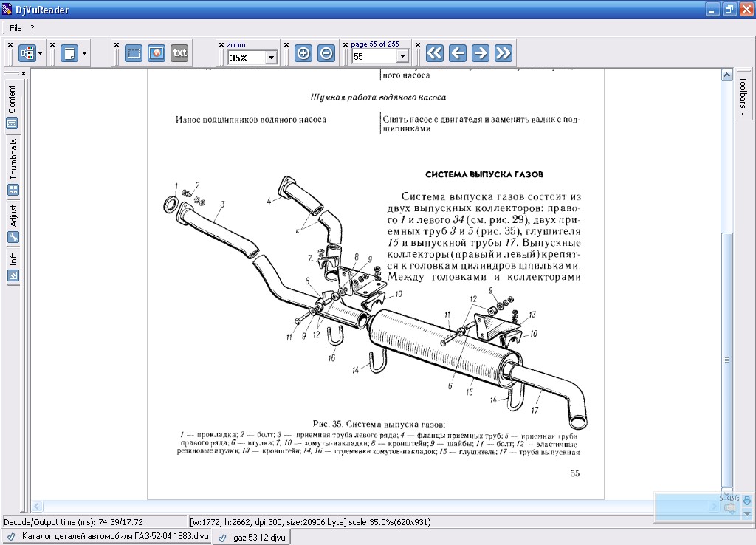This screenshot has height=545, width=756.
Task: Click the Content panel icon
Action: coord(13,123)
